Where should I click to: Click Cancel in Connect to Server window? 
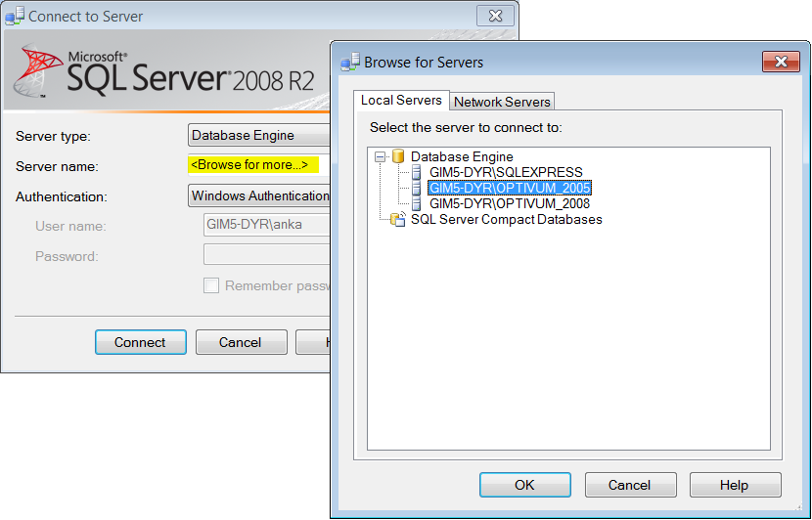pos(241,342)
